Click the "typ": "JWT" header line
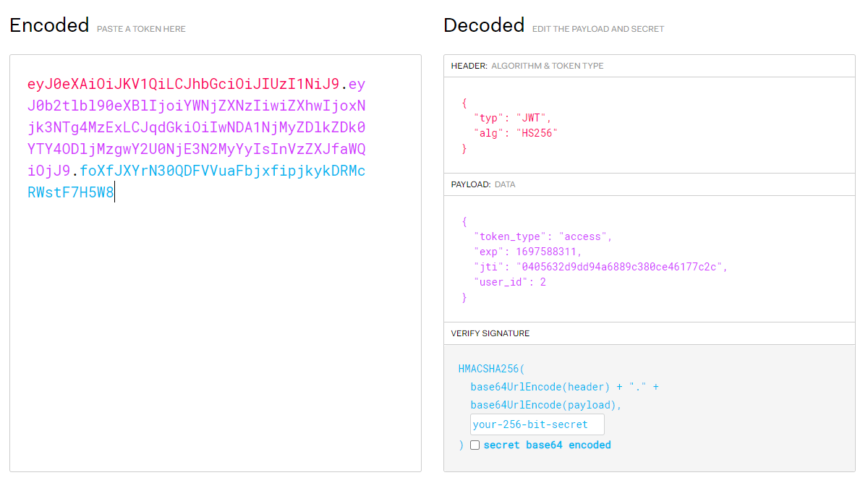The image size is (868, 483). coord(513,117)
